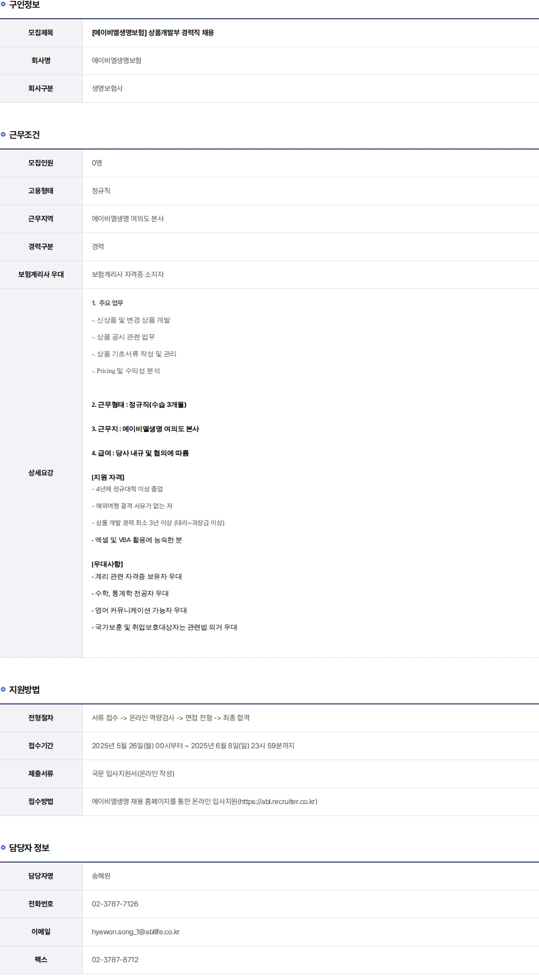Click the 제출서류 row label
The height and width of the screenshot is (980, 539).
(41, 774)
